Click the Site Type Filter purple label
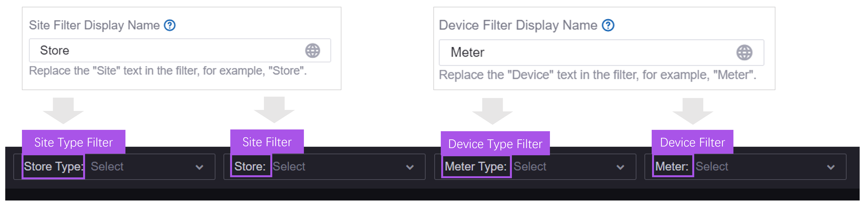868x210 pixels. point(73,142)
